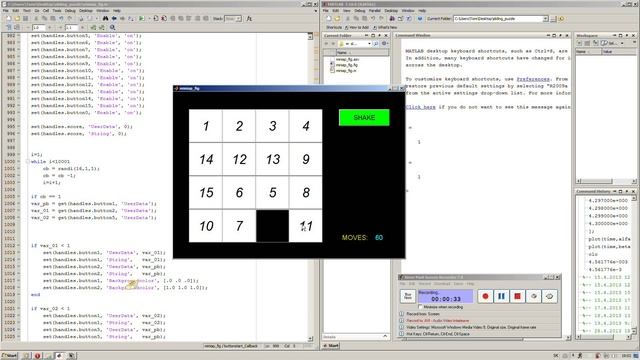
Task: Open the Parallel menu in MATLAB desktop
Action: coord(375,11)
